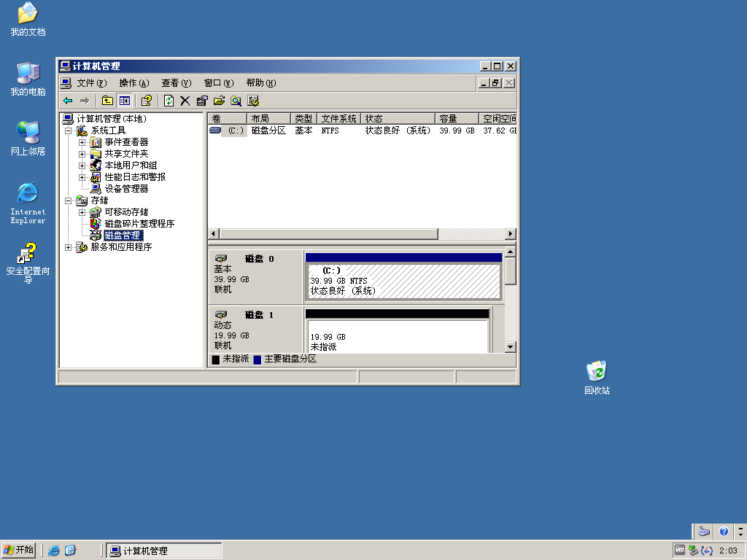This screenshot has height=560, width=747.
Task: Open the 操作(A) menu
Action: tap(134, 83)
